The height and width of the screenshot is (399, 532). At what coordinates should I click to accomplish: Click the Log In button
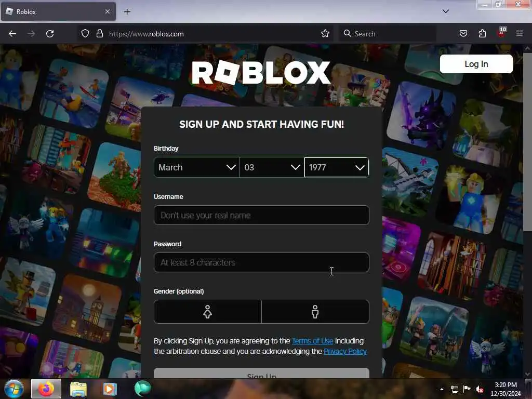(x=476, y=64)
